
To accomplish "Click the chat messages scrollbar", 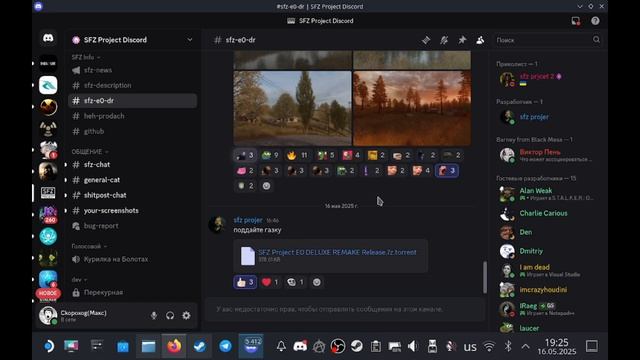I will (485, 278).
